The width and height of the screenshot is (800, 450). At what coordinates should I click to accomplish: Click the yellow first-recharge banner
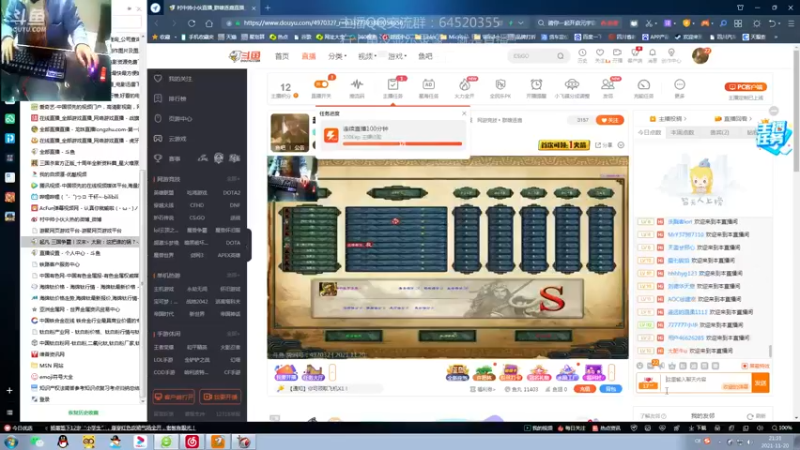point(564,145)
